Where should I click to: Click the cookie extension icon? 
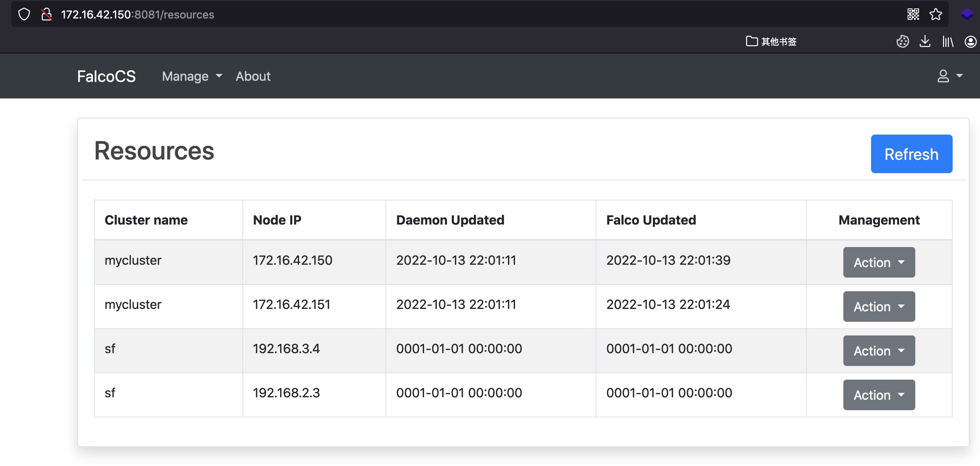point(902,41)
